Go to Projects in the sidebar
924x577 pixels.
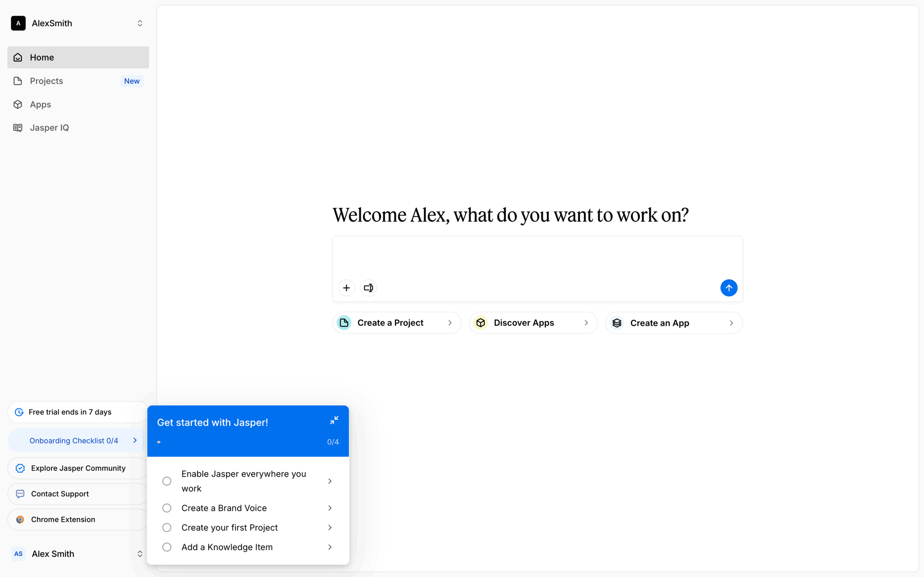46,81
